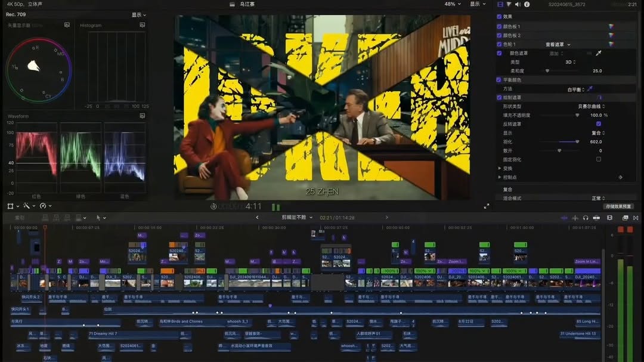644x362 pixels.
Task: Enable the 固定羽化 checkbox
Action: (x=599, y=159)
